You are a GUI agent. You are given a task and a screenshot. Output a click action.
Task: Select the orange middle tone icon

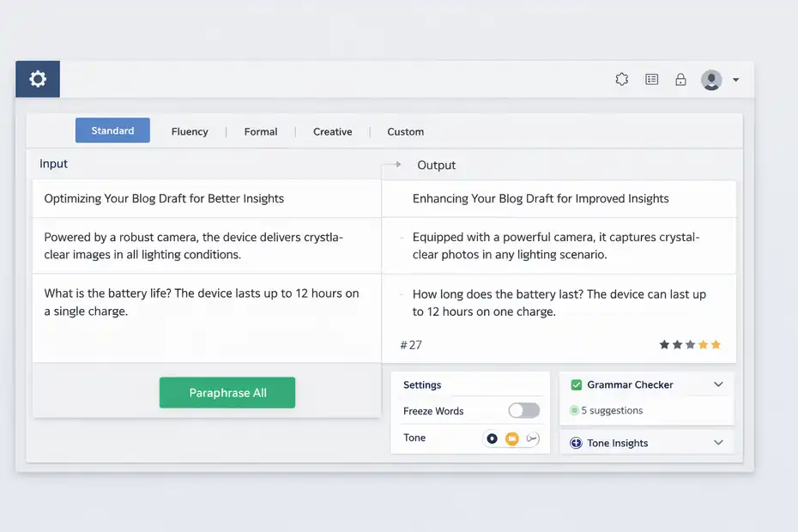coord(511,438)
